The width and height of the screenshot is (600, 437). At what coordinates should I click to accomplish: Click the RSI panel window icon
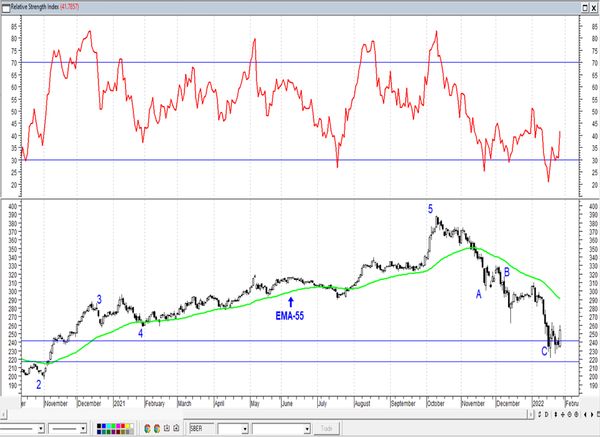click(x=5, y=5)
